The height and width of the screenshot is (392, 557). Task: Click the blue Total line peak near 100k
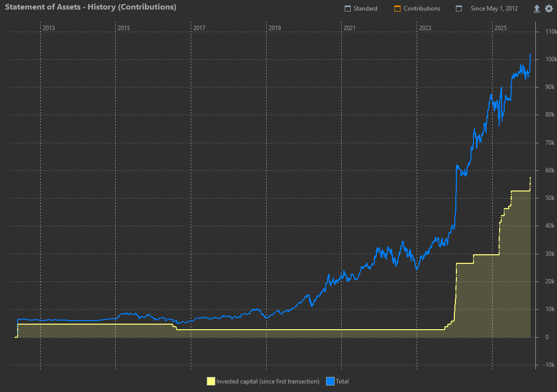tap(530, 54)
